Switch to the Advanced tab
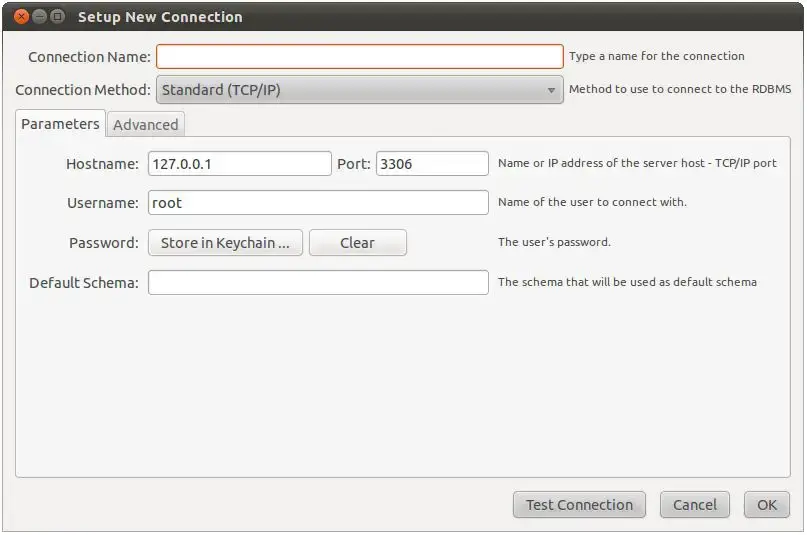The image size is (807, 535). coord(146,125)
